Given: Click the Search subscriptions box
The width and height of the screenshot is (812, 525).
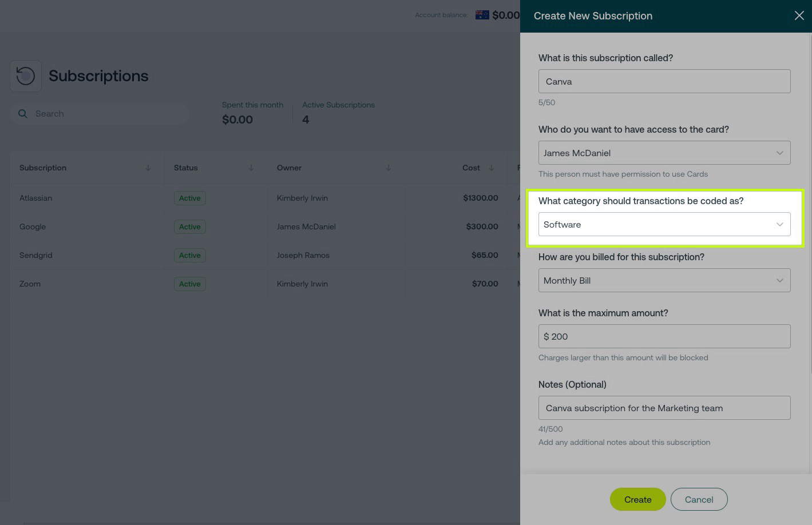Looking at the screenshot, I should (x=109, y=114).
